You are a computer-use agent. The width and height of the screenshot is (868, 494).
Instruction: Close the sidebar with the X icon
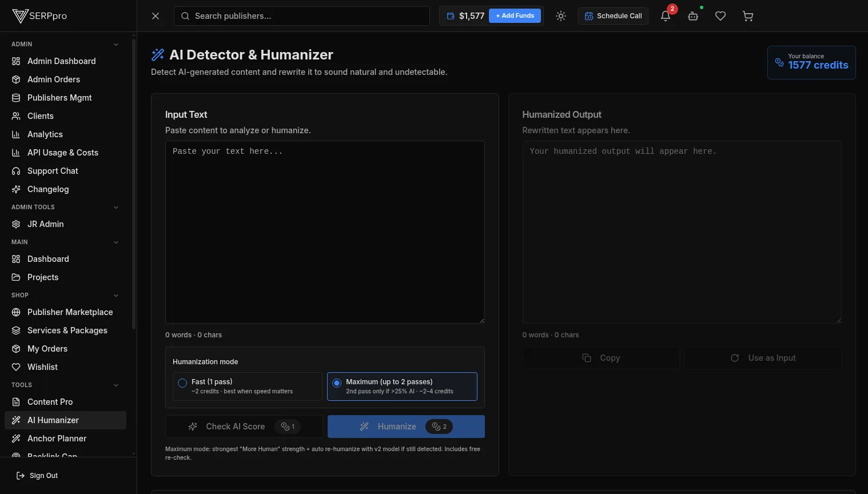click(156, 16)
